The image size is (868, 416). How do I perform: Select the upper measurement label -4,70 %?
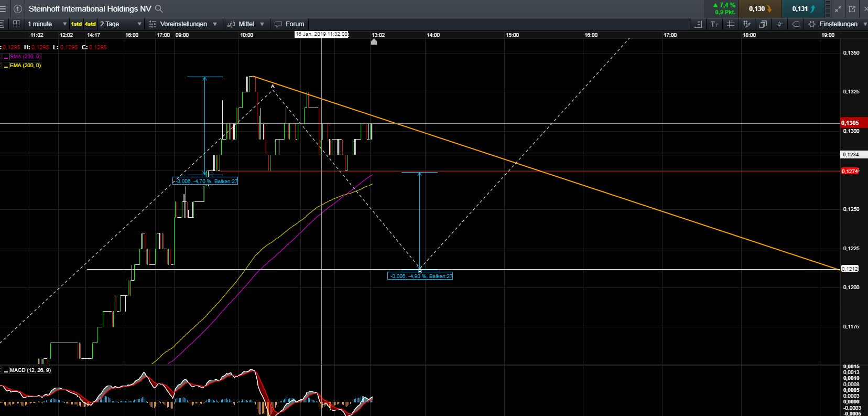(x=205, y=182)
